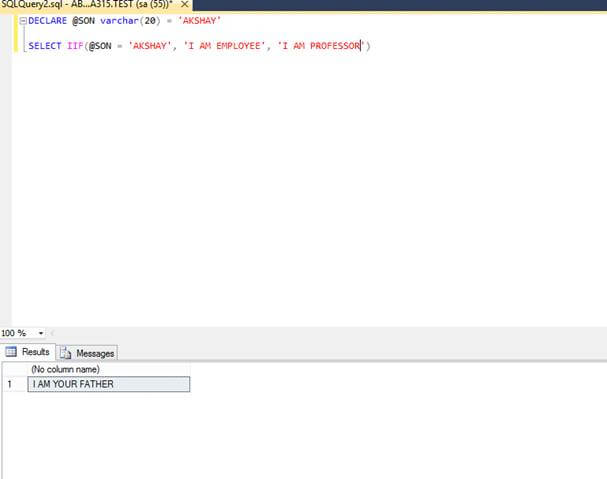Click the varchar keyword in the editor
The height and width of the screenshot is (479, 607).
119,21
